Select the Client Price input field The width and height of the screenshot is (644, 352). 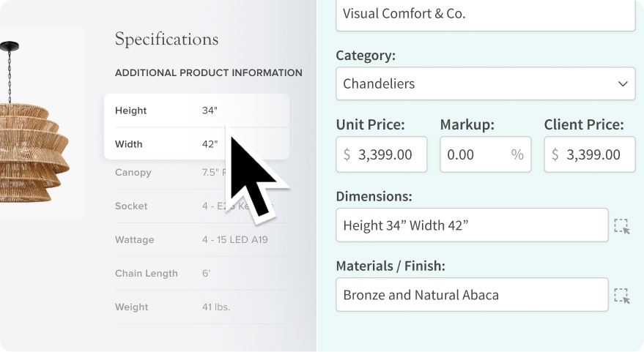pyautogui.click(x=590, y=154)
